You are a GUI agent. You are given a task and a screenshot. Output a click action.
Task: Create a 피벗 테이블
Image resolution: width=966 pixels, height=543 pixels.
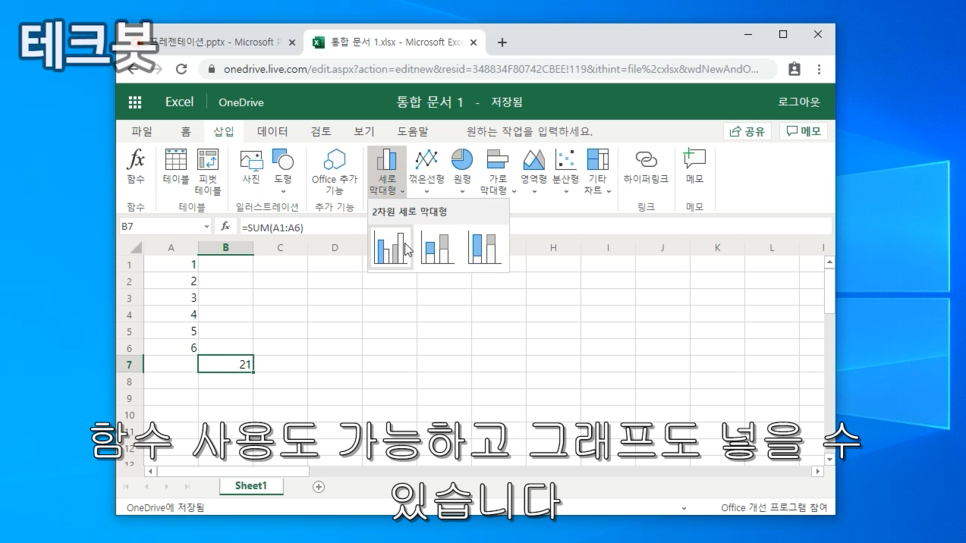(x=208, y=172)
